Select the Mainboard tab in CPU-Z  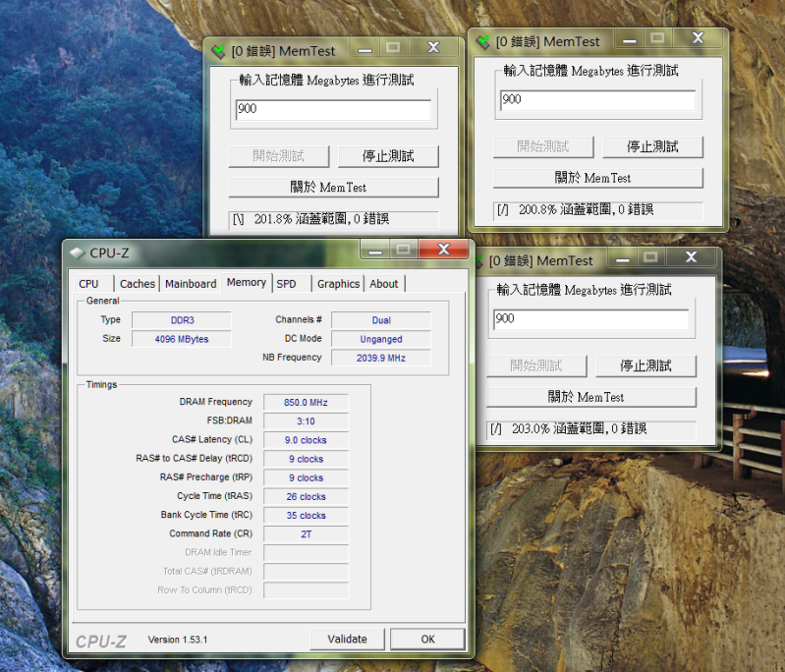point(191,284)
